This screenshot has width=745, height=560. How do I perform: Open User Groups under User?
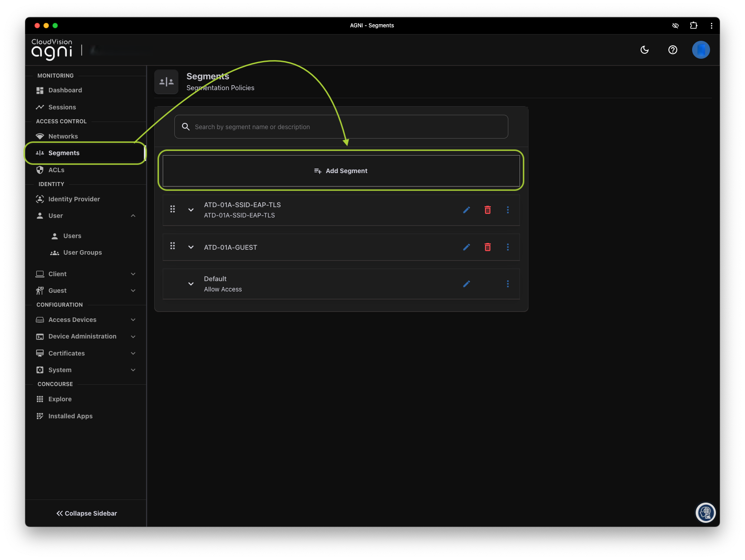click(x=82, y=252)
